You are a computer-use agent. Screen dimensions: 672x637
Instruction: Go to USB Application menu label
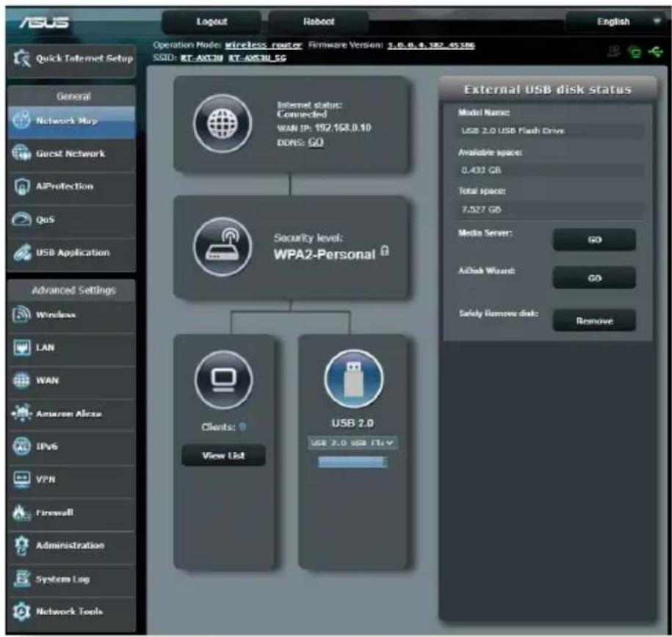point(73,252)
